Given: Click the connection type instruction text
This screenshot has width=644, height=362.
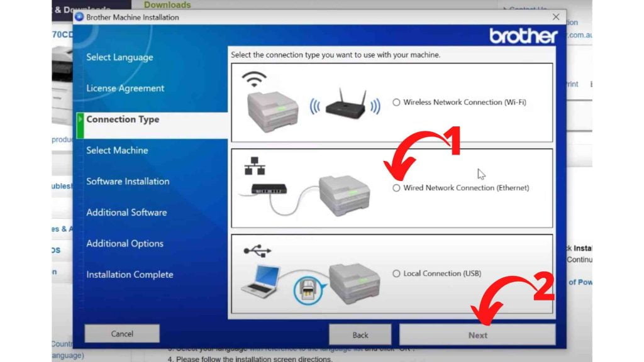Looking at the screenshot, I should (335, 55).
